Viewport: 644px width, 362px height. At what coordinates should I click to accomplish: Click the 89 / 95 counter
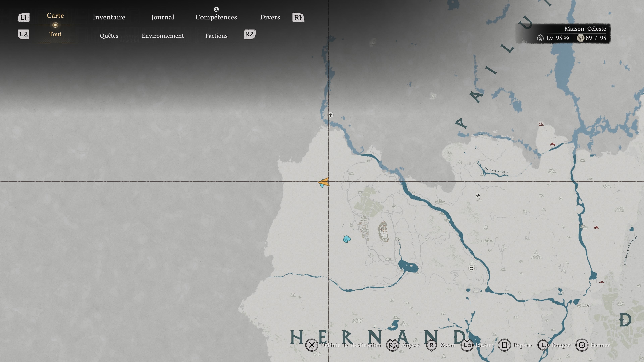596,38
